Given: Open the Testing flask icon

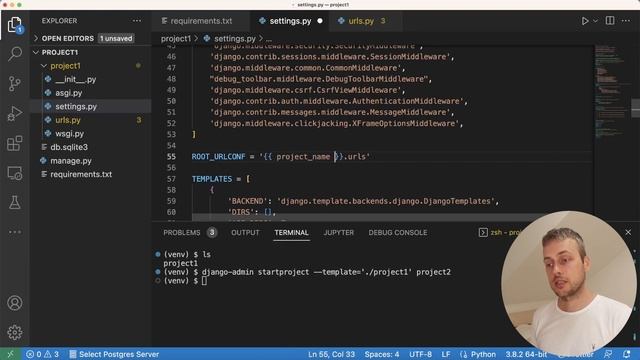Looking at the screenshot, I should pos(15,202).
